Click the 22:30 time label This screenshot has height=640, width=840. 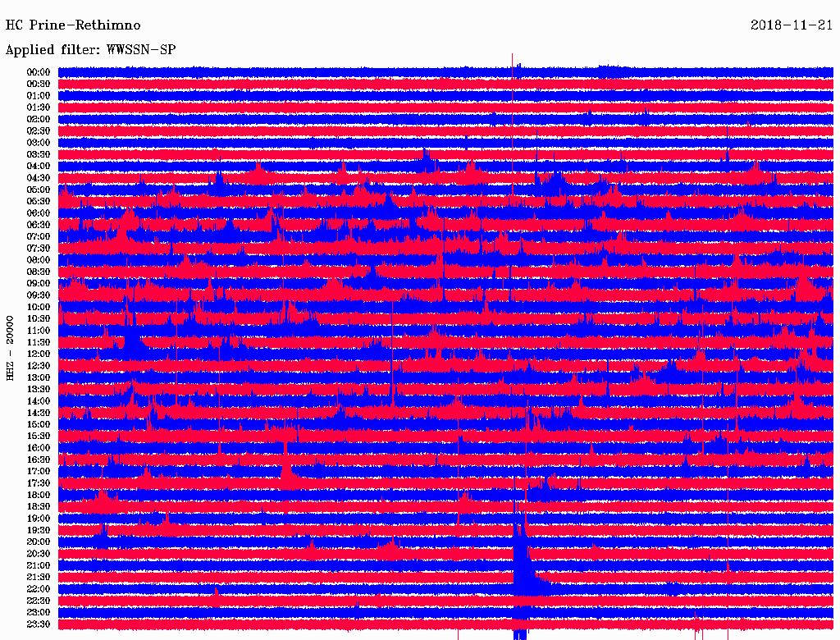(x=39, y=601)
